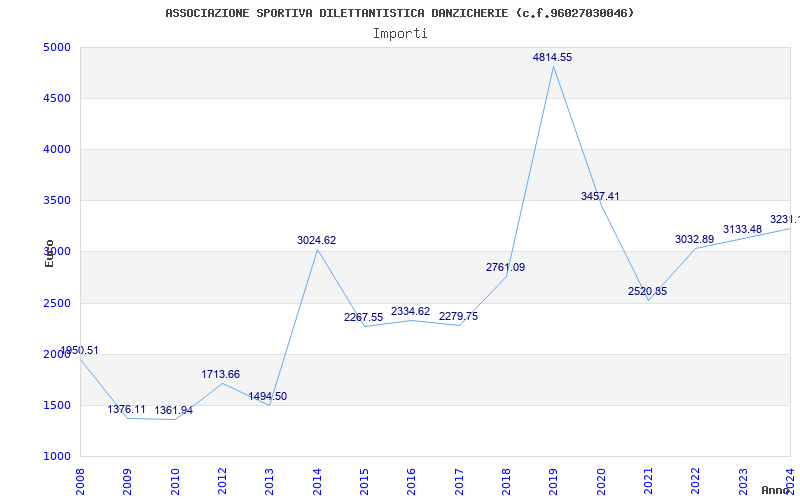Click the 2267.55 data label
The width and height of the screenshot is (800, 500).
[363, 317]
